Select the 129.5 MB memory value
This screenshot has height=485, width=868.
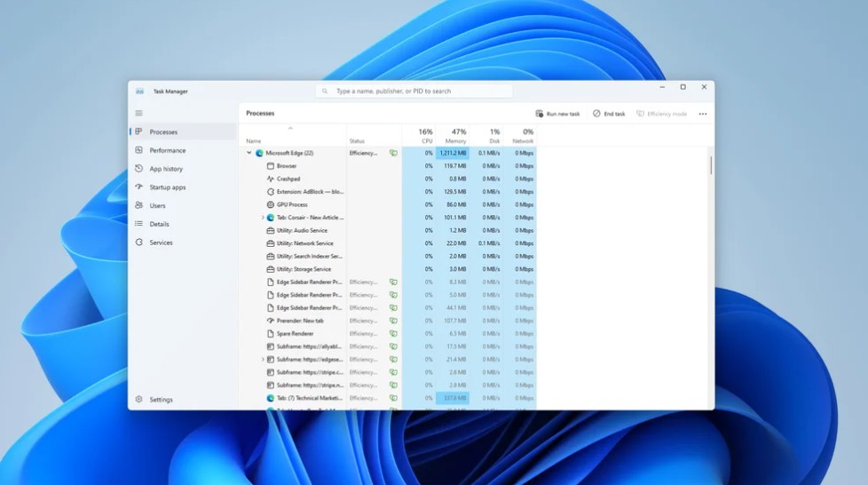[x=455, y=192]
